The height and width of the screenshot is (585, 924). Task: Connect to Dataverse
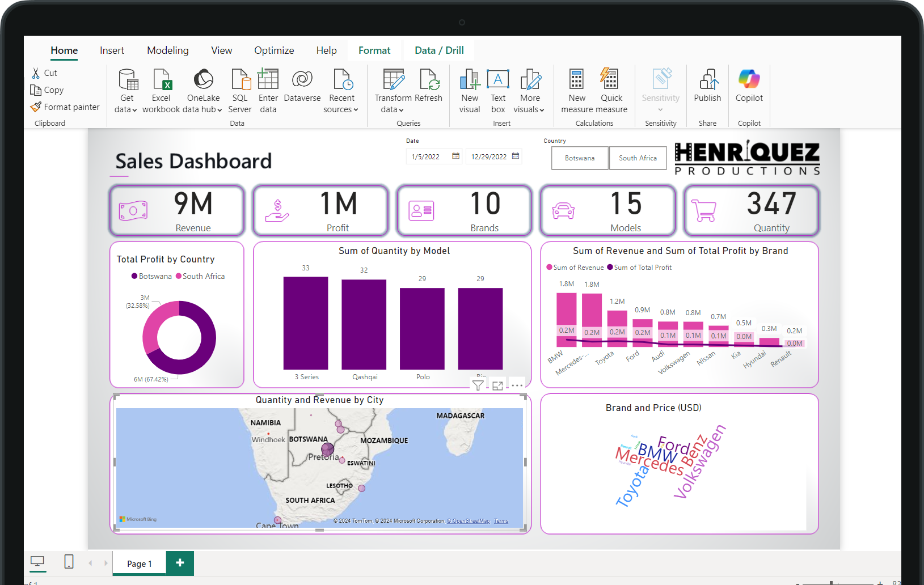(302, 79)
